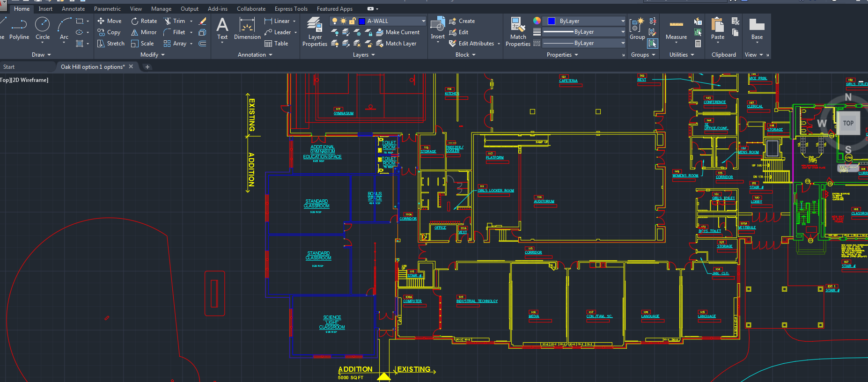Image resolution: width=868 pixels, height=382 pixels.
Task: Click the object color wheel icon
Action: click(x=537, y=21)
